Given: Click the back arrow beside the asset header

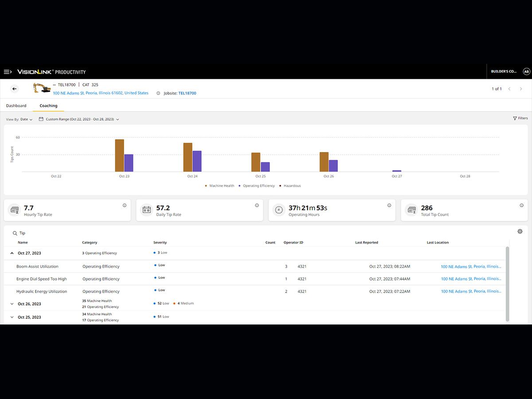Looking at the screenshot, I should click(x=14, y=89).
